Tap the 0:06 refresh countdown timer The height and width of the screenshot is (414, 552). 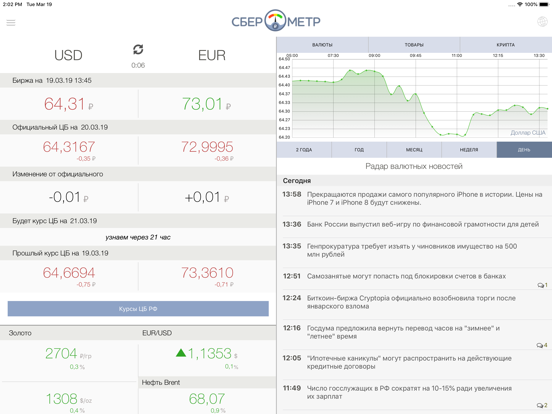138,65
